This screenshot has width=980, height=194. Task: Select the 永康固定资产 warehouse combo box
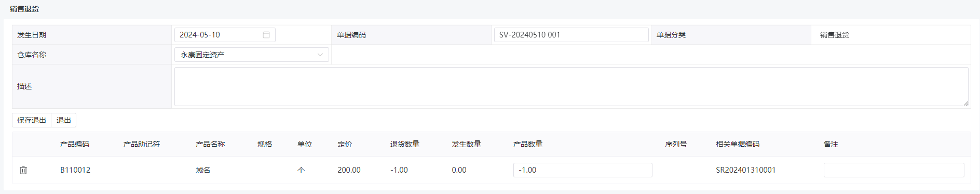252,55
